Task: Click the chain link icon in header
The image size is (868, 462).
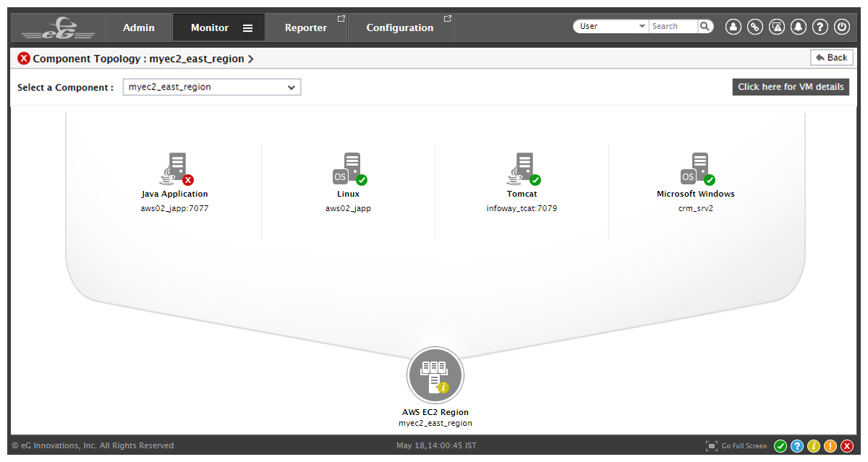Action: (755, 27)
